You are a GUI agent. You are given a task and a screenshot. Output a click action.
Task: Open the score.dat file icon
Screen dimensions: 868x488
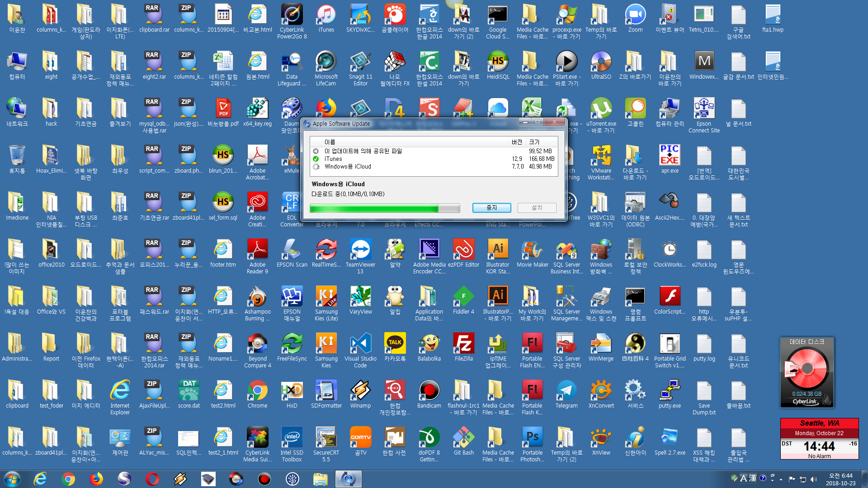tap(189, 394)
